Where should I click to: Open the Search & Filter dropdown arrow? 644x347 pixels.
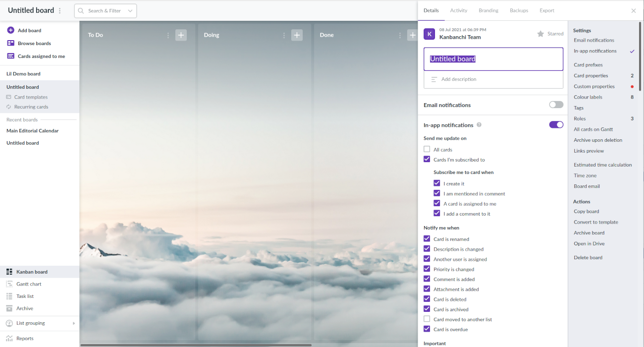point(130,11)
